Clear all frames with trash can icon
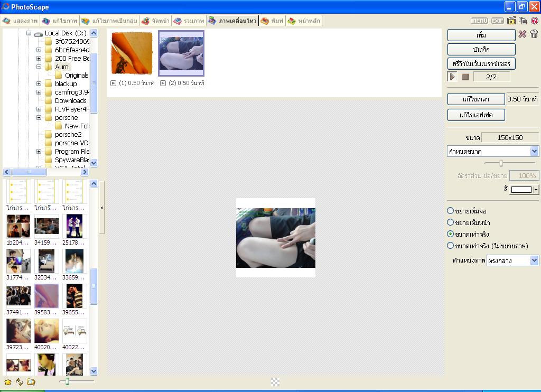Image resolution: width=541 pixels, height=392 pixels. [x=534, y=34]
